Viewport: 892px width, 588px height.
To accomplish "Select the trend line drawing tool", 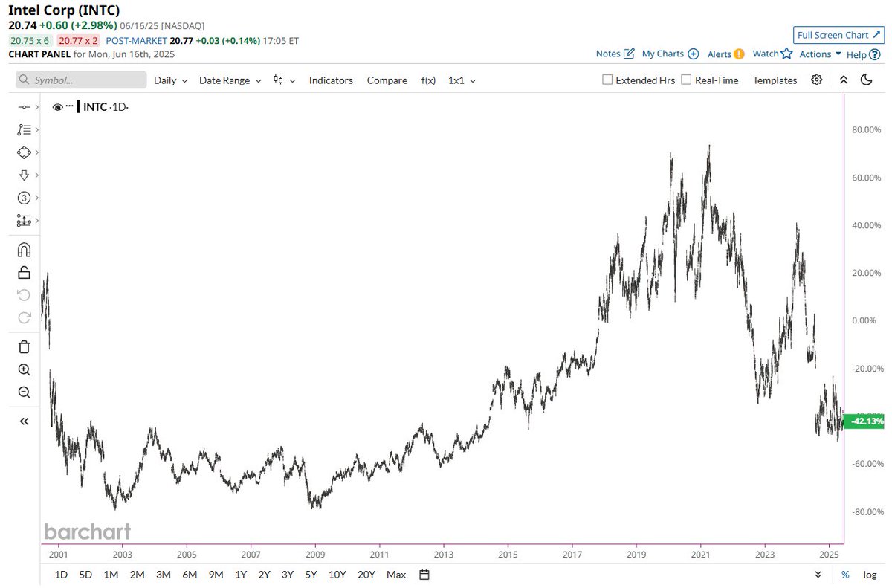I will (23, 108).
